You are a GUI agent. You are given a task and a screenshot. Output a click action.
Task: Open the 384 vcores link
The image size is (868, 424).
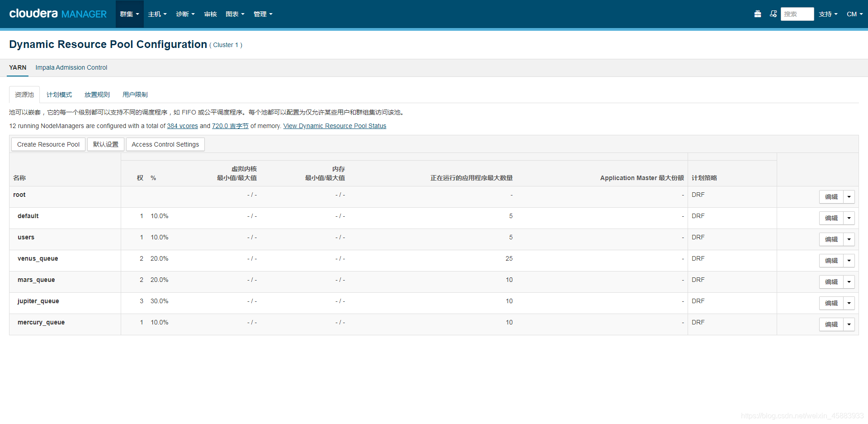pos(183,126)
